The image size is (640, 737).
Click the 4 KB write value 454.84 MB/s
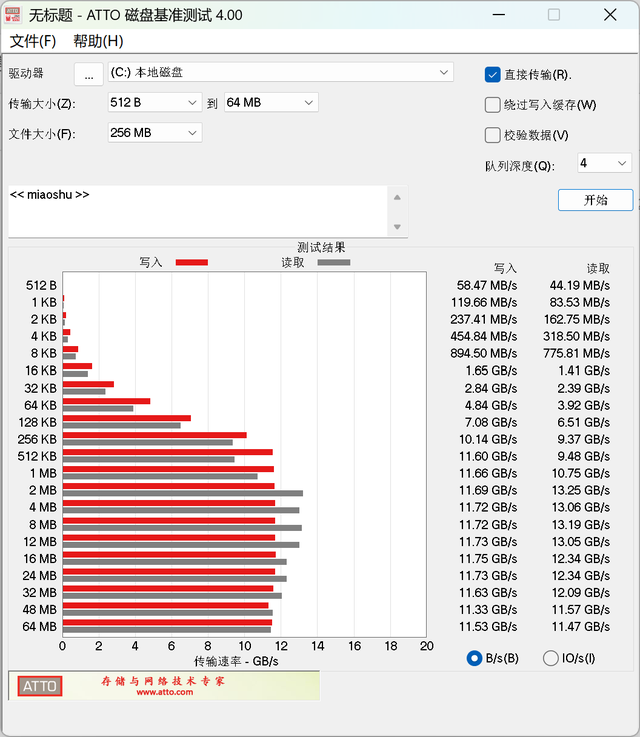[x=484, y=337]
